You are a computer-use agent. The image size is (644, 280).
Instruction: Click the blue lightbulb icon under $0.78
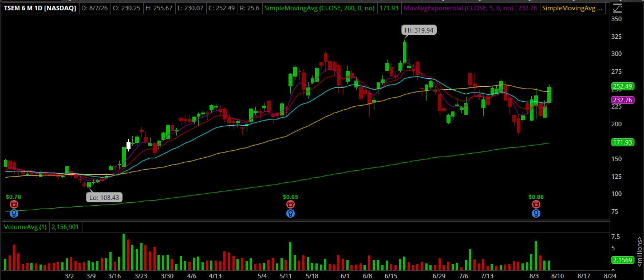[14, 214]
